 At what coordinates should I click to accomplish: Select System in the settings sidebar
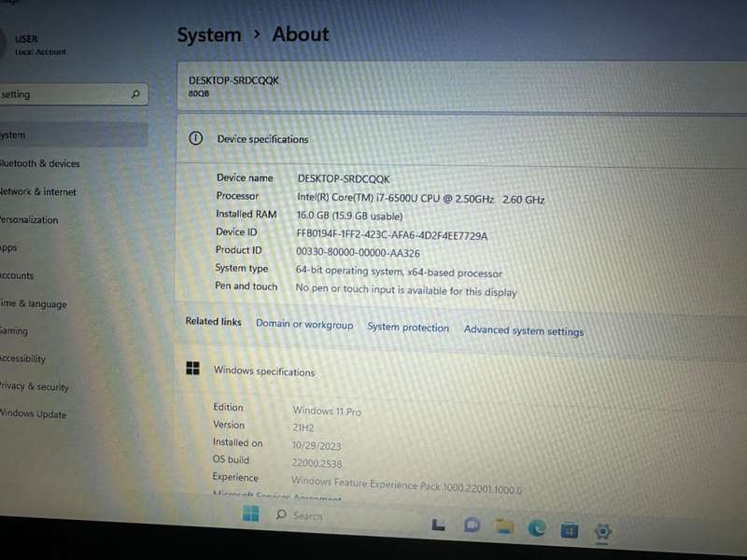coord(73,134)
